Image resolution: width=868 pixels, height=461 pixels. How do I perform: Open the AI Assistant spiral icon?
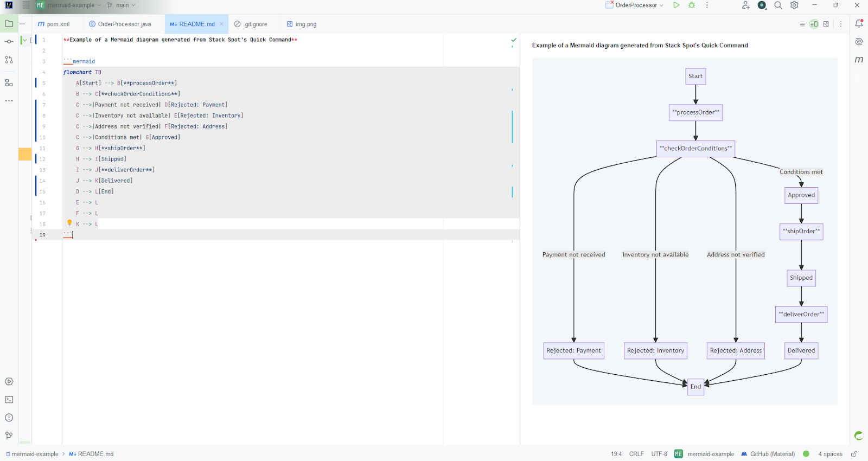859,42
